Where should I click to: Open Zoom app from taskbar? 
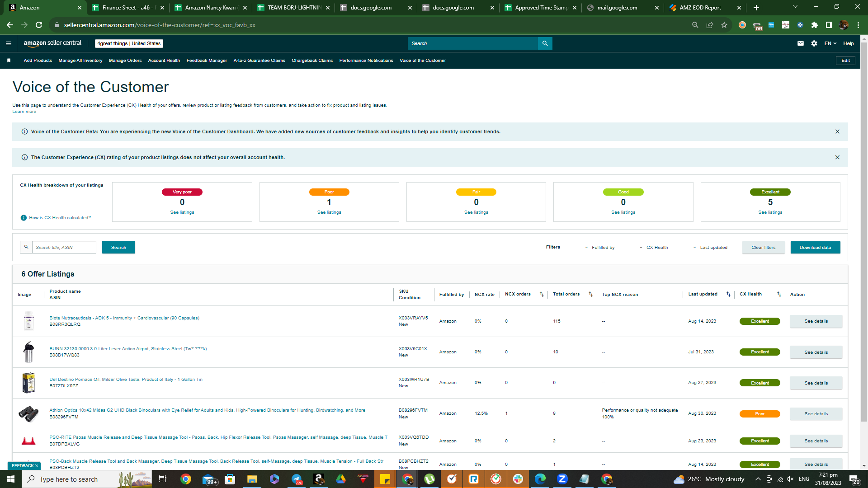point(562,479)
